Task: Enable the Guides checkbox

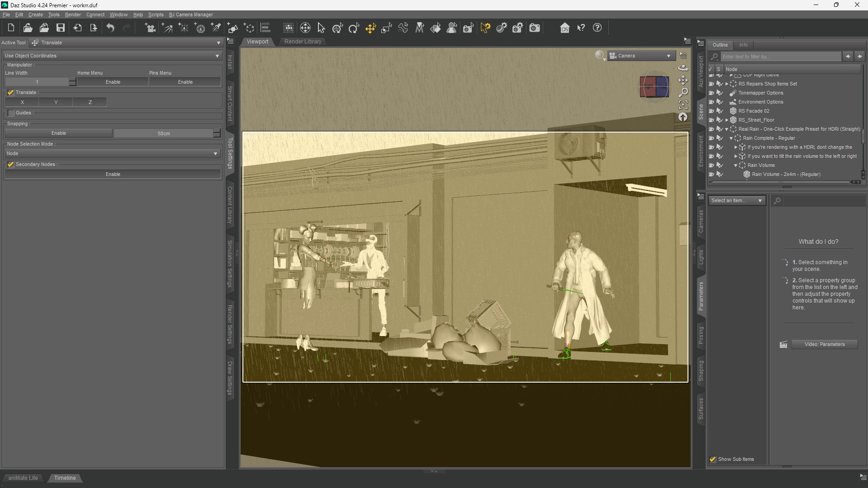Action: point(11,113)
